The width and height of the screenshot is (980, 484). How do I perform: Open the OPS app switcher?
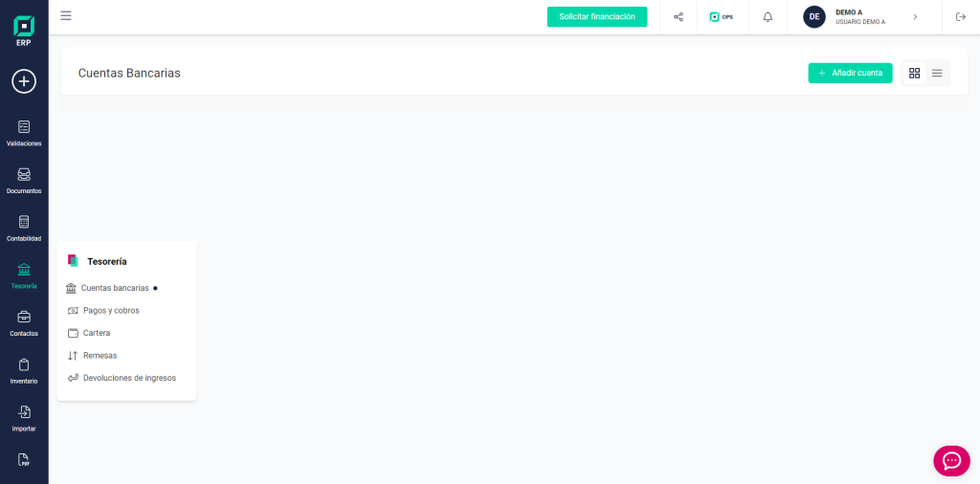tap(722, 17)
